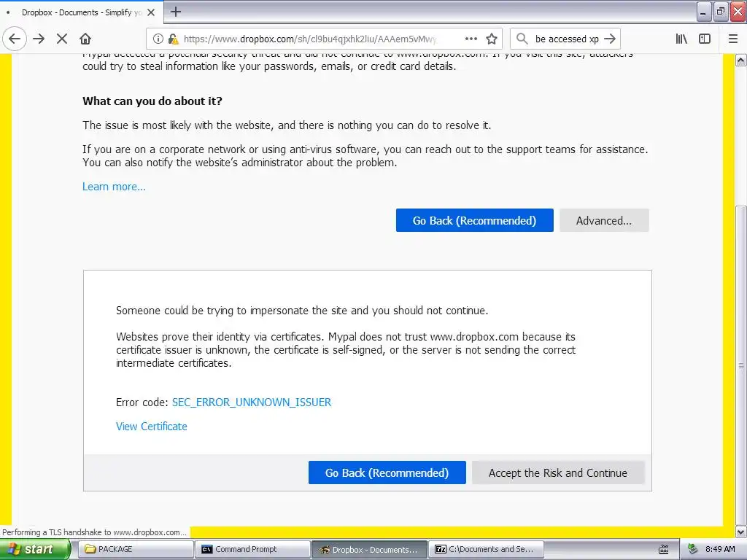747x560 pixels.
Task: Click the 8:49 AM clock
Action: click(720, 549)
